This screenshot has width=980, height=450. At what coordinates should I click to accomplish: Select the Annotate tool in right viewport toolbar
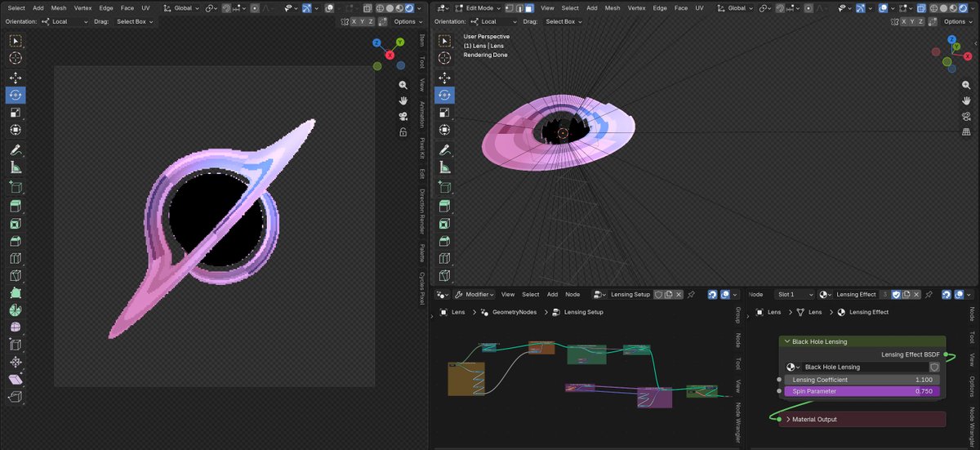pyautogui.click(x=445, y=150)
